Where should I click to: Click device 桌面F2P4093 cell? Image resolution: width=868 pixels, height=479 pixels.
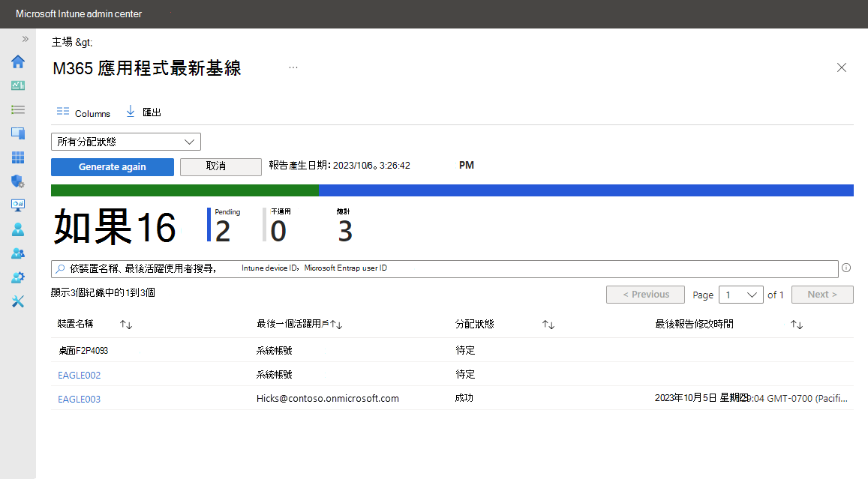[83, 351]
